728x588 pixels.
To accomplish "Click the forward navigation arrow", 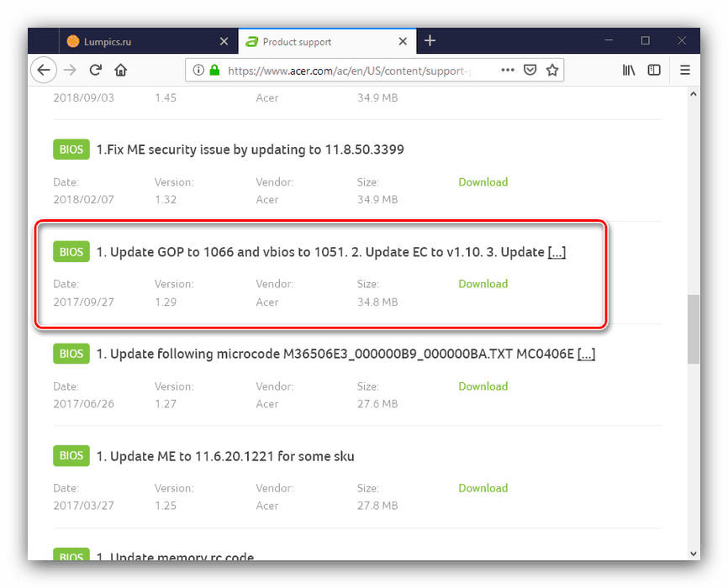I will click(x=70, y=70).
